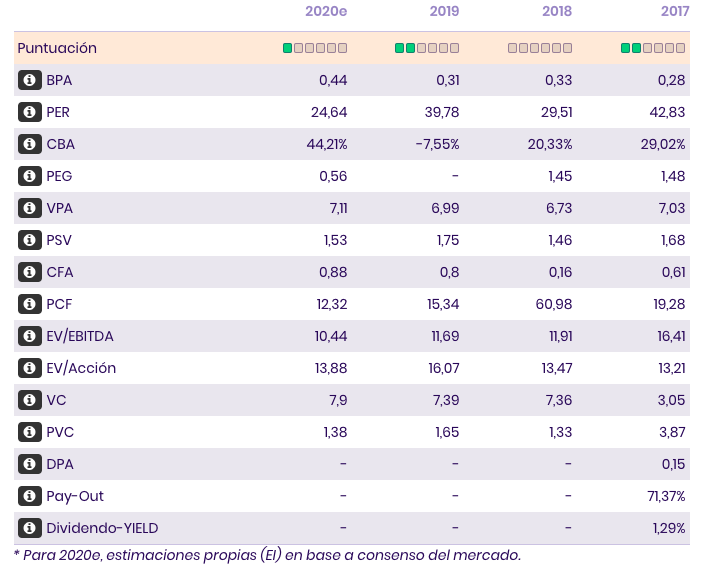Show info for Dividendo-YIELD
The width and height of the screenshot is (701, 576).
click(30, 528)
